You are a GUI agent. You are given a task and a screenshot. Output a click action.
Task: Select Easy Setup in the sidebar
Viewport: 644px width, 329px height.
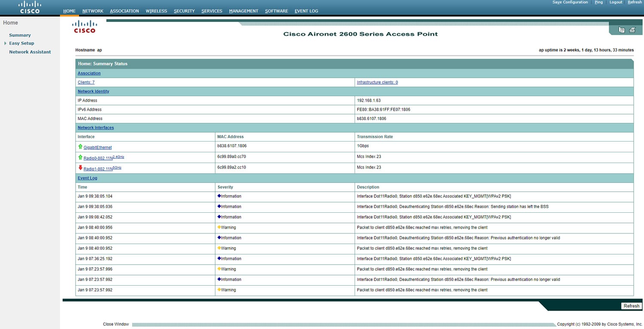pyautogui.click(x=21, y=43)
